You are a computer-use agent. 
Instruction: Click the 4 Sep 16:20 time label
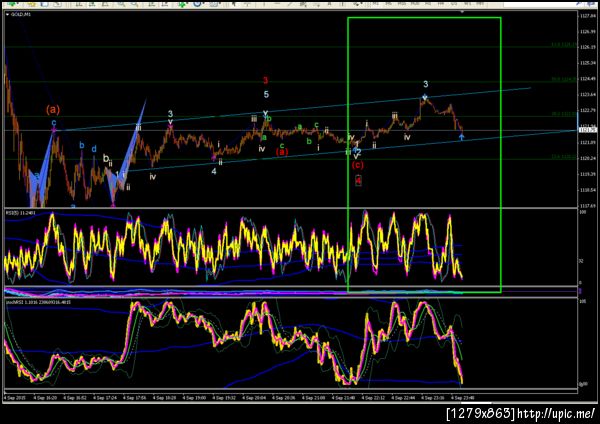pos(46,398)
